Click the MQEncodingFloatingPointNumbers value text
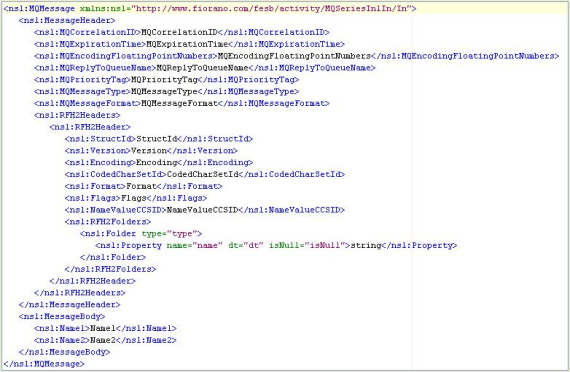This screenshot has width=570, height=372. 294,56
